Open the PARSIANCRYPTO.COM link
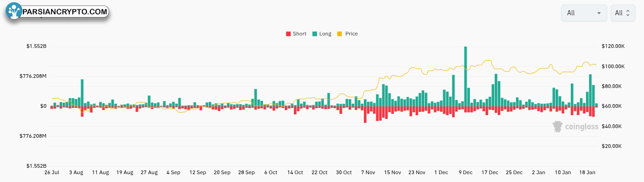This screenshot has width=644, height=182. point(64,12)
